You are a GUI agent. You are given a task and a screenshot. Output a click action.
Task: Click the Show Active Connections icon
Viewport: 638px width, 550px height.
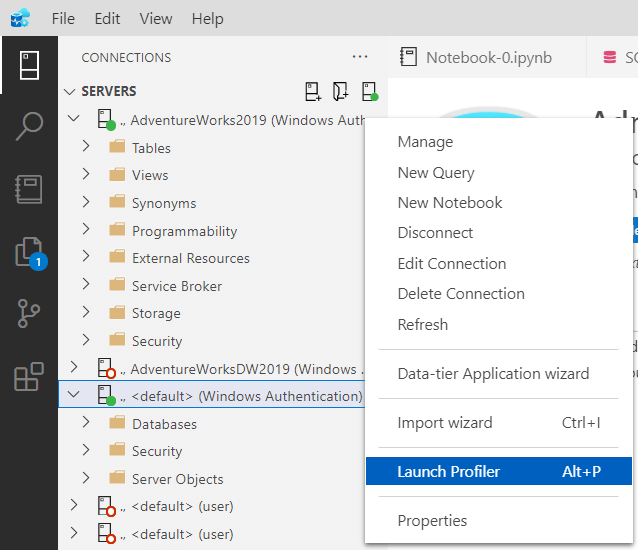[369, 91]
